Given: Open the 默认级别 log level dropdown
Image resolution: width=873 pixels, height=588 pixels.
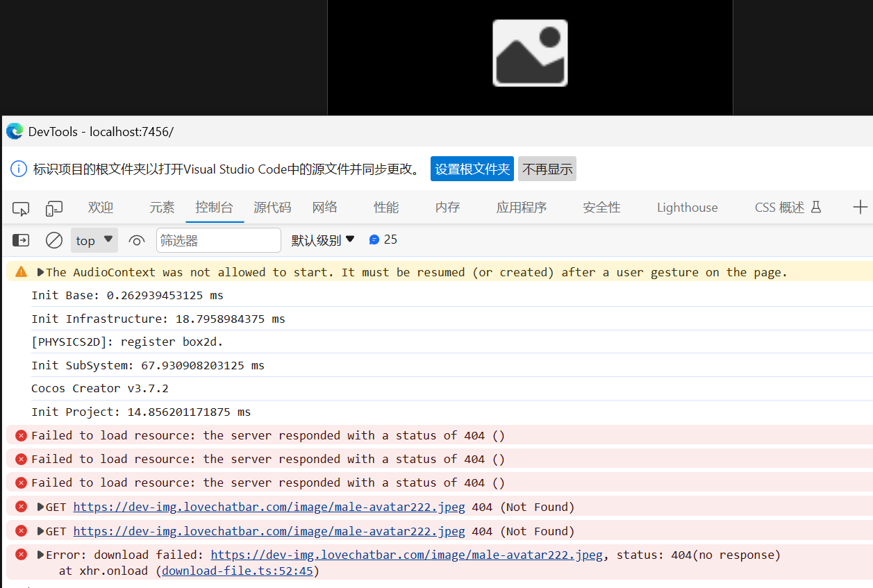Looking at the screenshot, I should [x=323, y=240].
